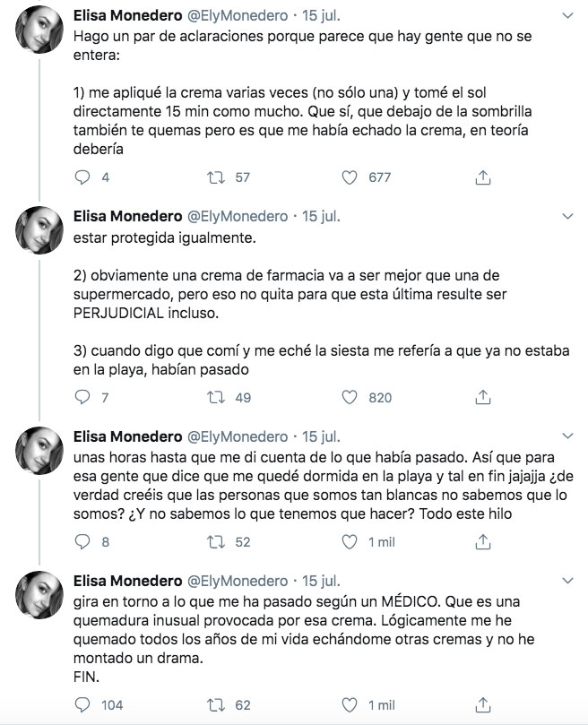Open chevron menu on 'unas horas hasta' tweet
This screenshot has width=588, height=725.
coord(567,436)
